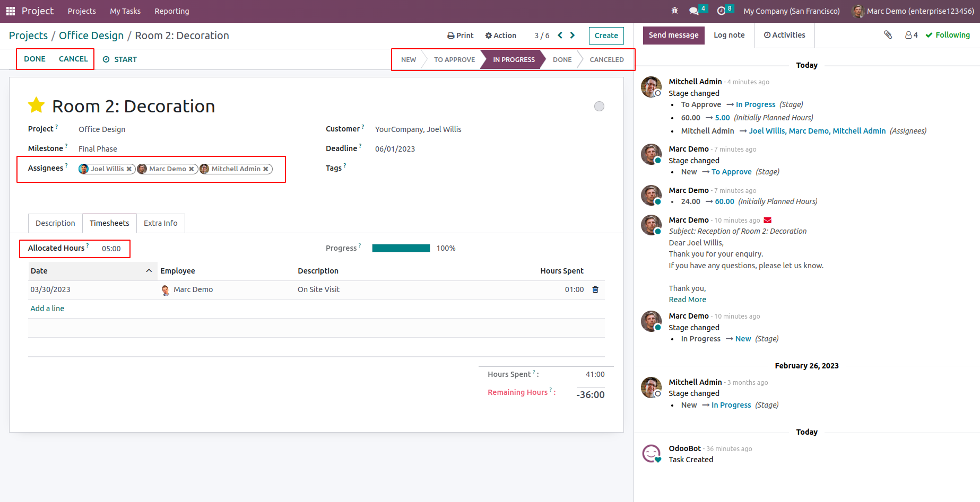The image size is (980, 502).
Task: Open the apps grid menu icon
Action: (x=11, y=11)
